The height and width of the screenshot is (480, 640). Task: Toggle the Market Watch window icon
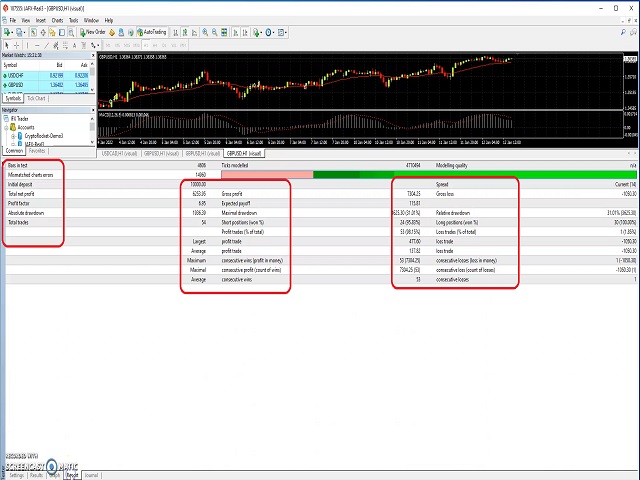[x=34, y=32]
